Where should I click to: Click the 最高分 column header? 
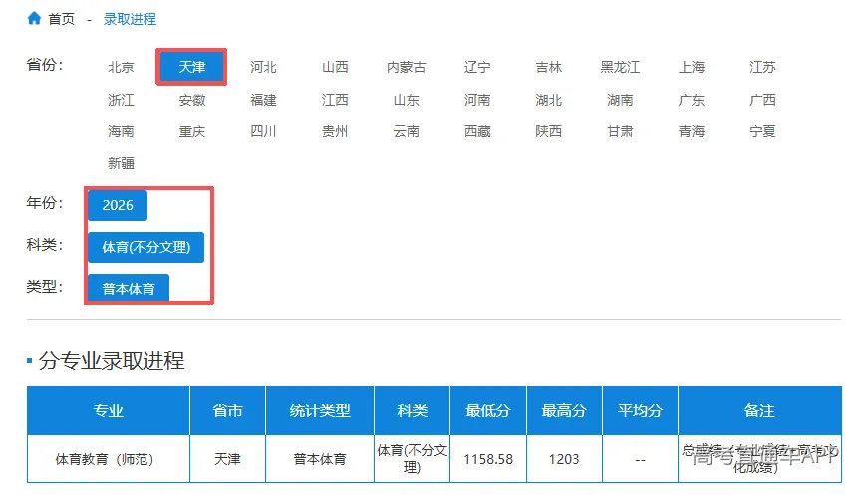click(x=564, y=410)
